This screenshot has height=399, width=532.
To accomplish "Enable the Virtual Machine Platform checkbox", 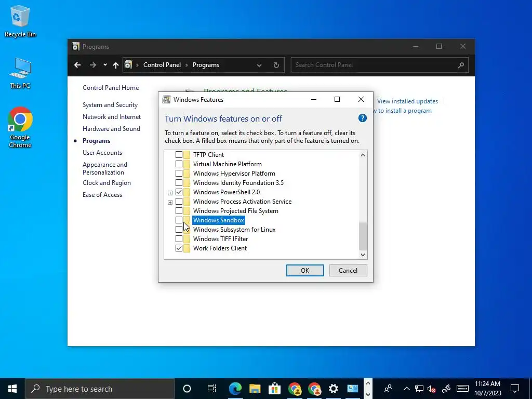I will [179, 164].
